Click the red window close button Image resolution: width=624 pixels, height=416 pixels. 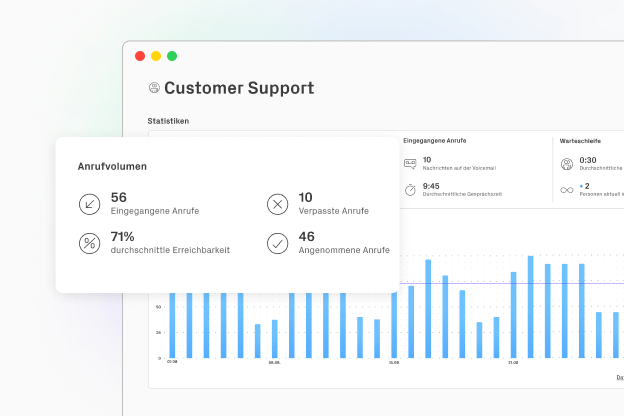[x=140, y=56]
